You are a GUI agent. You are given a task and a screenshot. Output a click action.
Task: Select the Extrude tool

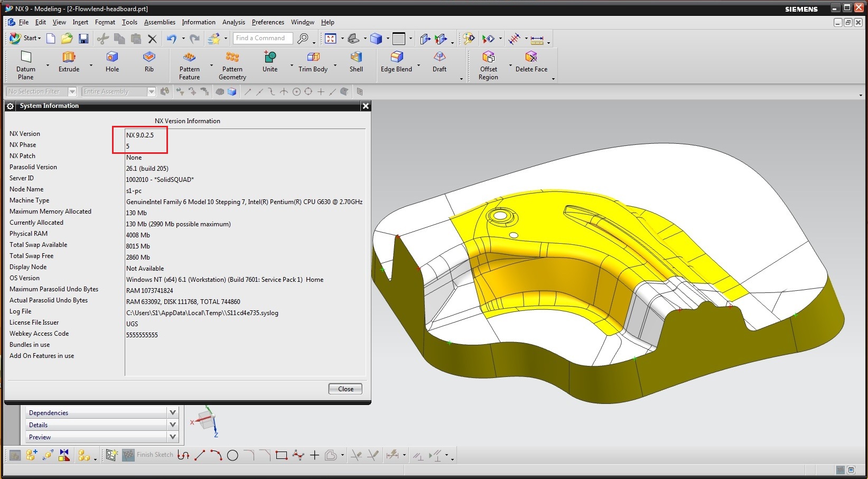click(69, 61)
